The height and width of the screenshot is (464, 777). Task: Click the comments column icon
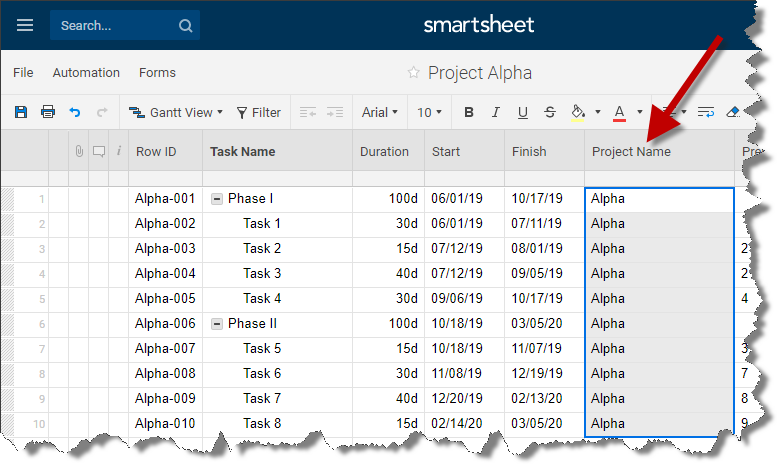99,152
